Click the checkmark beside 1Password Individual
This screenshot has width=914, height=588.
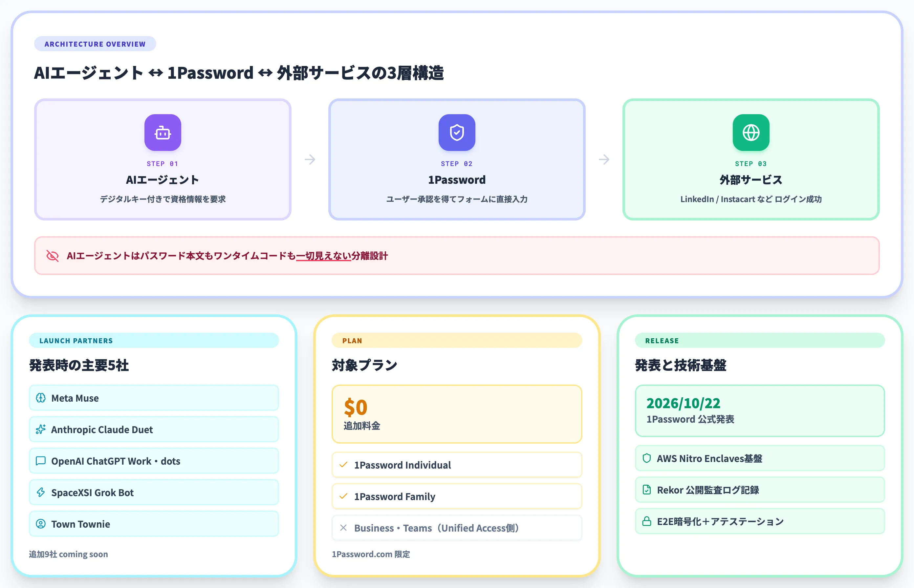[343, 465]
